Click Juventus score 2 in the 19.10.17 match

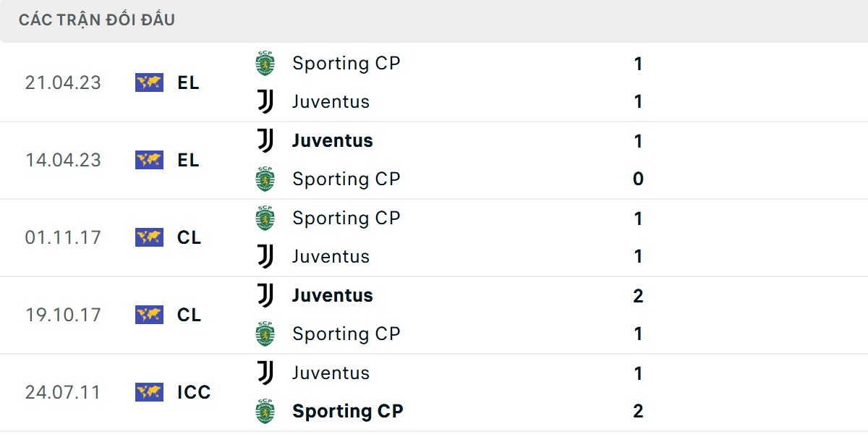pyautogui.click(x=637, y=295)
